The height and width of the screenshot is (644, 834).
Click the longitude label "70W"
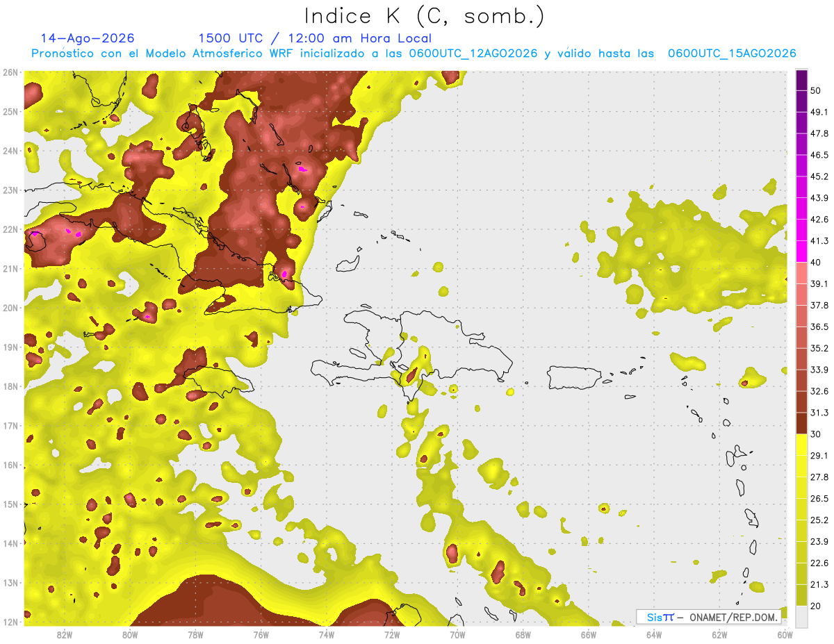[457, 634]
